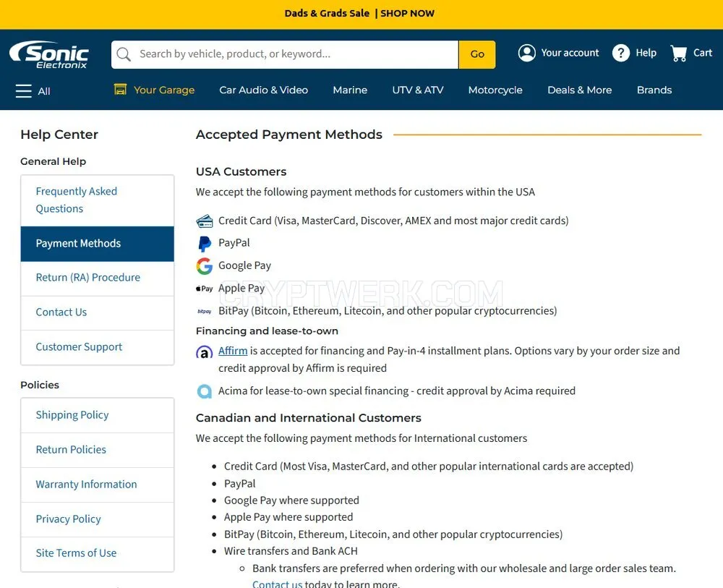Click the Sonic Electronix logo
Screen dimensions: 723x588
49,54
